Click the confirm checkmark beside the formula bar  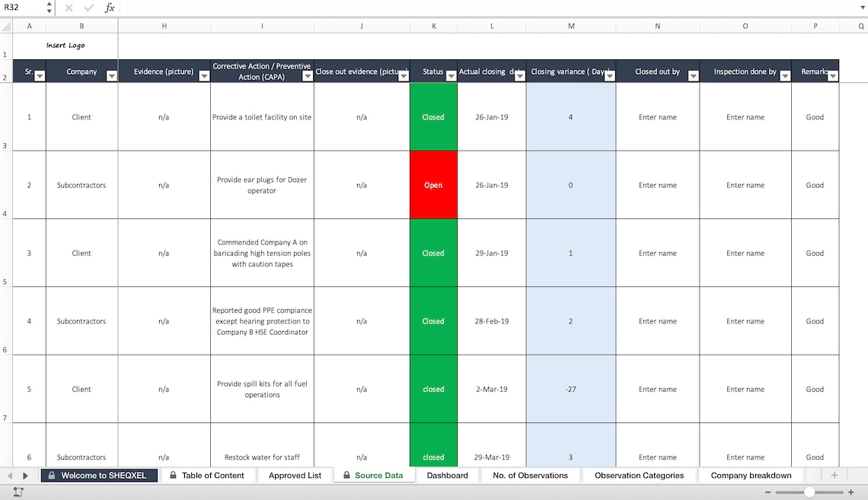tap(88, 8)
